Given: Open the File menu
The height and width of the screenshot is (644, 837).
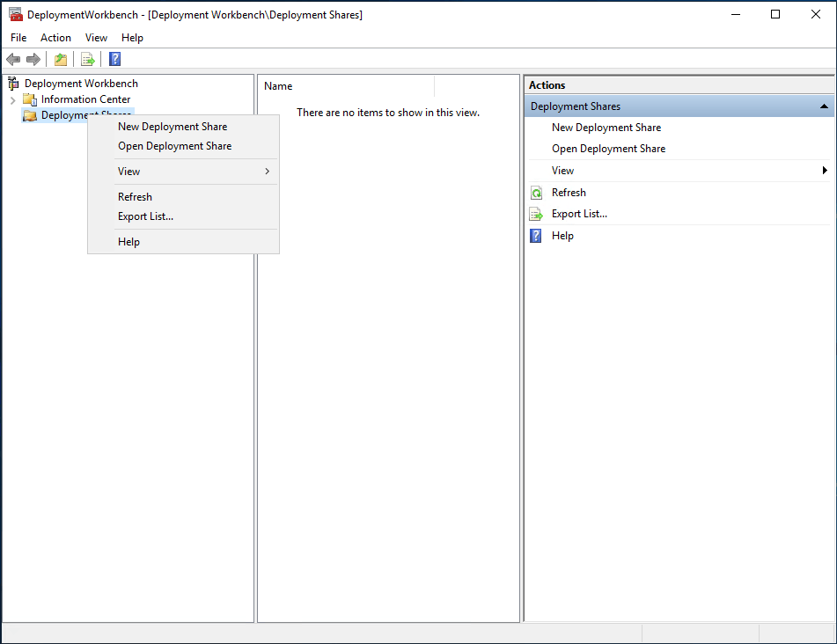Looking at the screenshot, I should (x=18, y=38).
